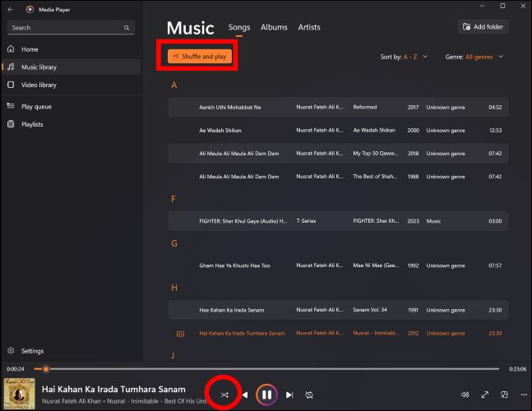Select Ali Maula song from 1988
Image resolution: width=532 pixels, height=411 pixels.
click(x=338, y=177)
